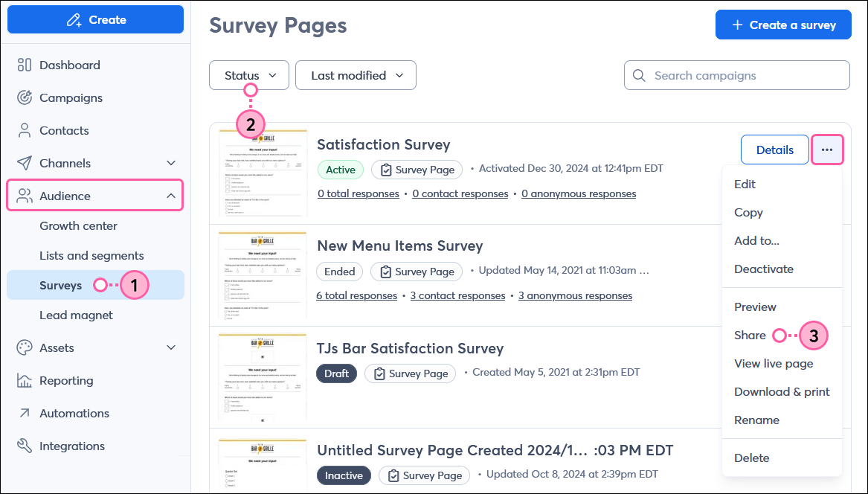Choose Delete from the actions menu
This screenshot has width=868, height=494.
tap(751, 458)
